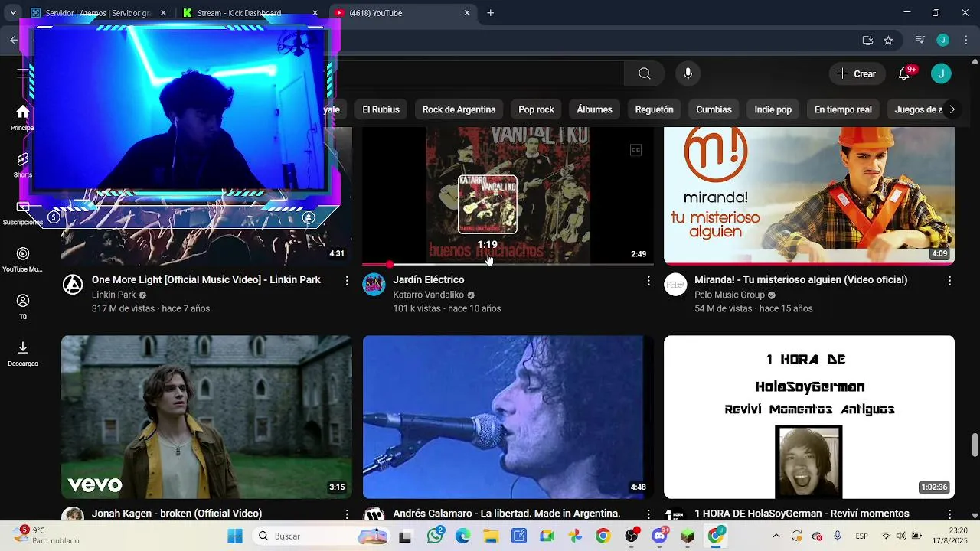Click the Crear button
This screenshot has height=551, width=980.
pyautogui.click(x=856, y=73)
